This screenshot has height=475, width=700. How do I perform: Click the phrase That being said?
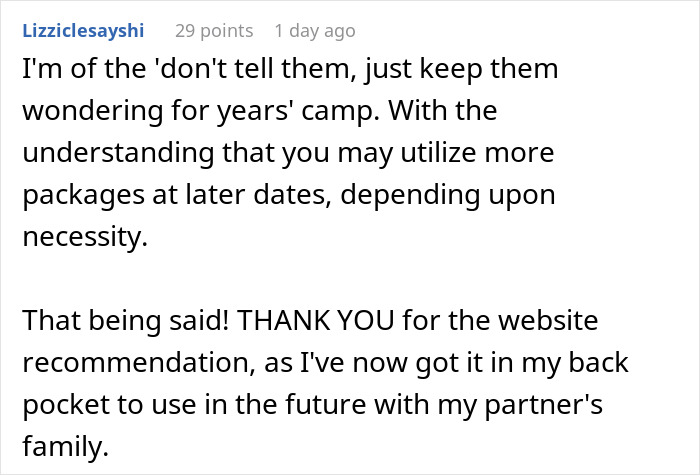pyautogui.click(x=126, y=321)
